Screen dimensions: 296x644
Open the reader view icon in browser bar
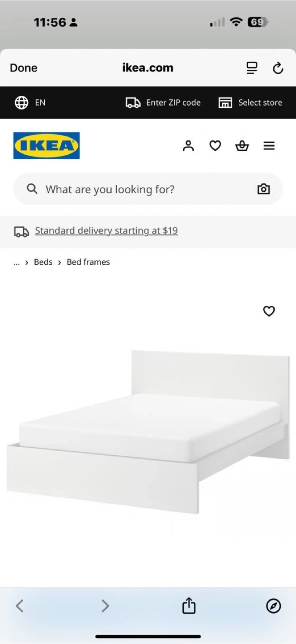click(x=252, y=68)
